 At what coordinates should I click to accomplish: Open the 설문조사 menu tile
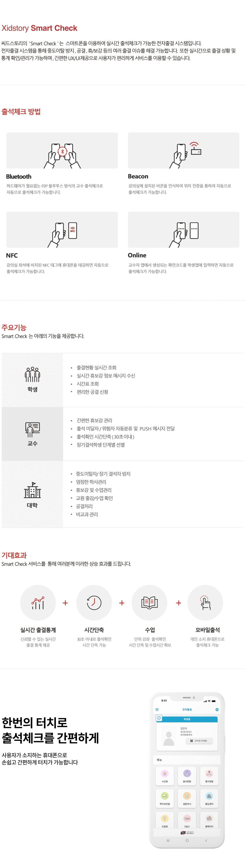(x=187, y=798)
